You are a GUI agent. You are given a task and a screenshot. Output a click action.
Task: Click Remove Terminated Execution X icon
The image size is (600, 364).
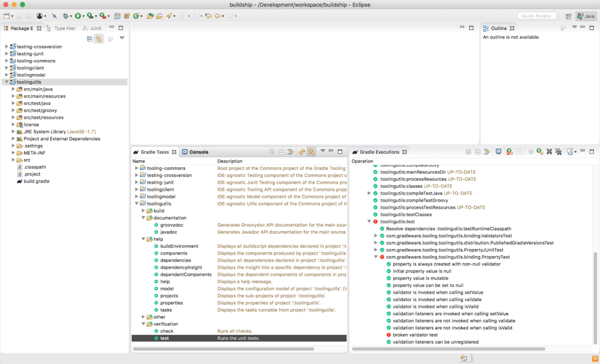tap(549, 152)
